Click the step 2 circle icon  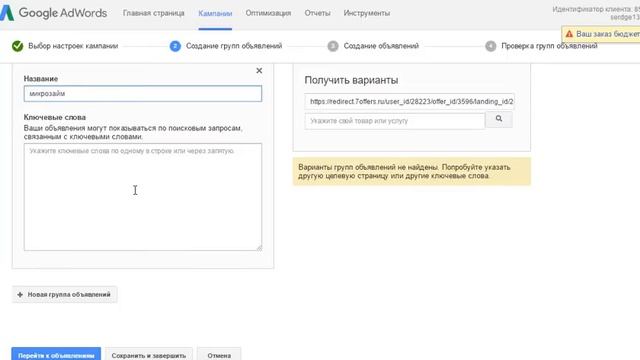point(175,46)
